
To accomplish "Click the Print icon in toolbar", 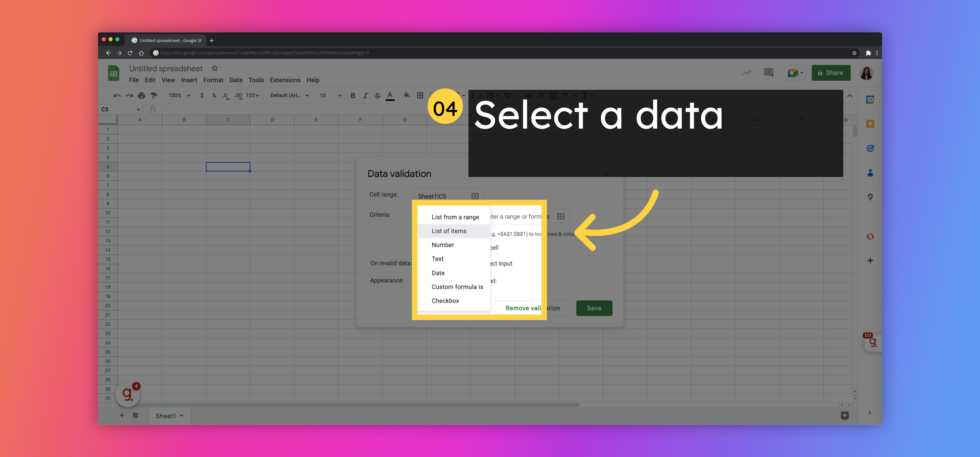I will pos(142,96).
